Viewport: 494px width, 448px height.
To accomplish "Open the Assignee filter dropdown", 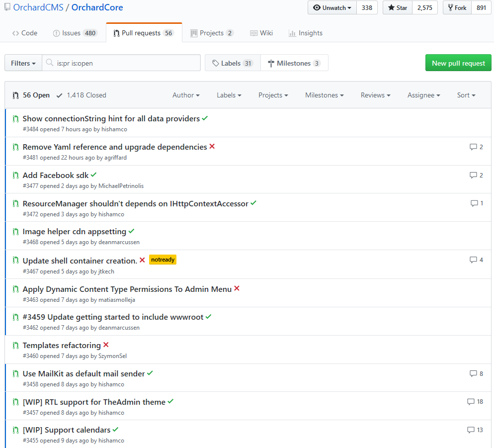I will click(x=424, y=95).
